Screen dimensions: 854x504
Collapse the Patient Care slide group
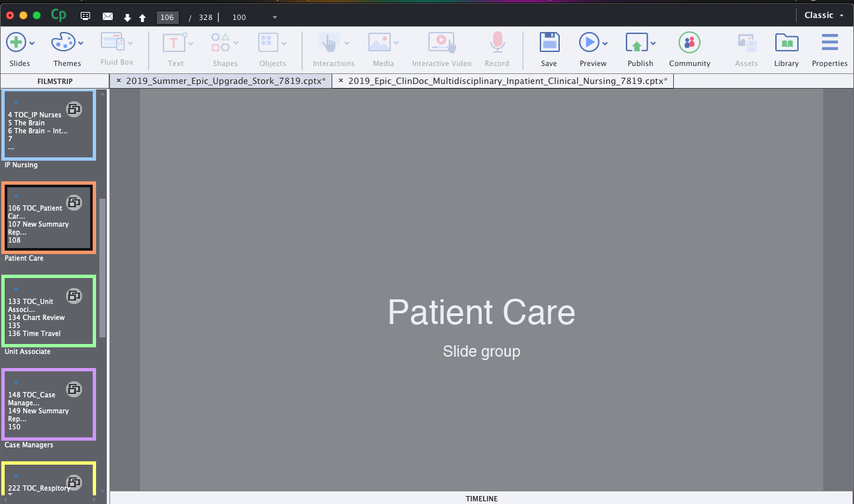pos(16,196)
